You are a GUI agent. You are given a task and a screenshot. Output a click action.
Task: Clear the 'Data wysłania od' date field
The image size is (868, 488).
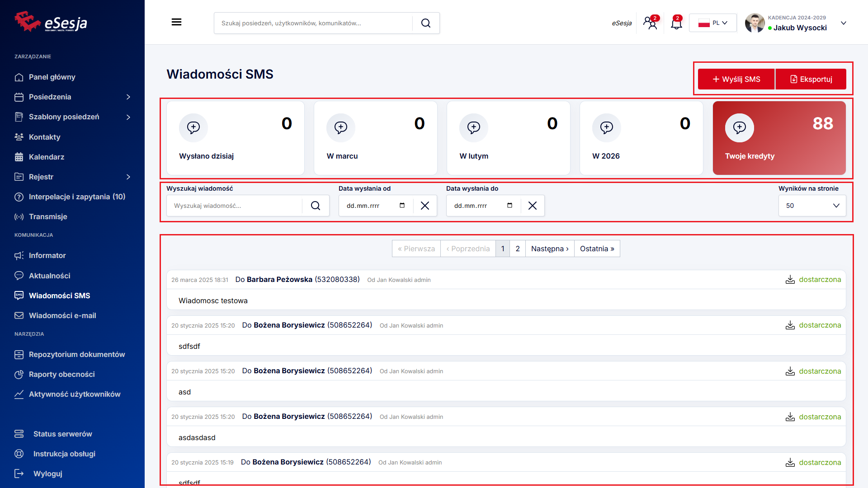425,206
